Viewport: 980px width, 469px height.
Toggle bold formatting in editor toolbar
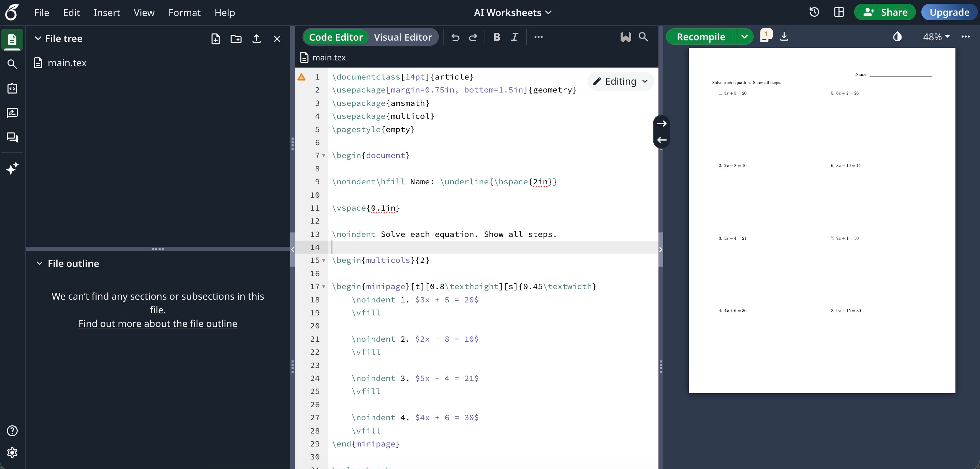496,37
